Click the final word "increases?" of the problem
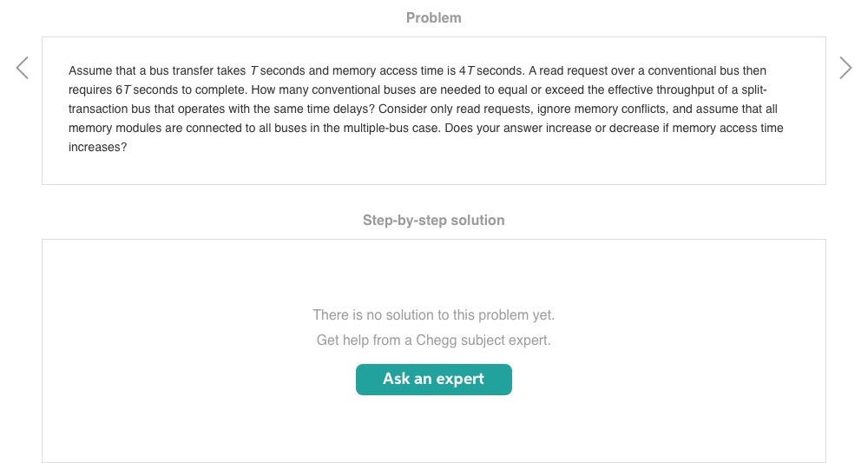This screenshot has width=868, height=463. point(97,147)
